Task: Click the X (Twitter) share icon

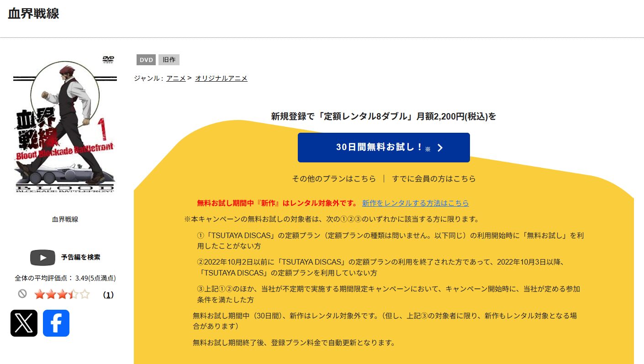Action: pos(24,323)
